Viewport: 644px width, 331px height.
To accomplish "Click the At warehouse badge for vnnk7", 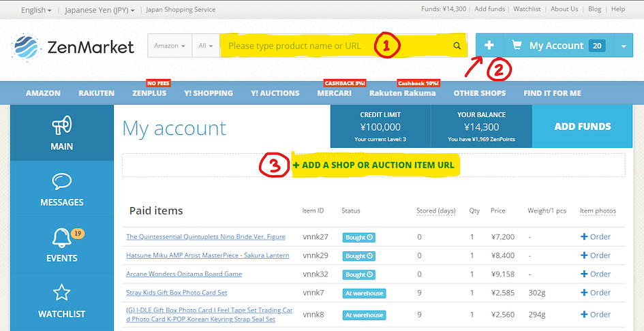I will point(365,294).
